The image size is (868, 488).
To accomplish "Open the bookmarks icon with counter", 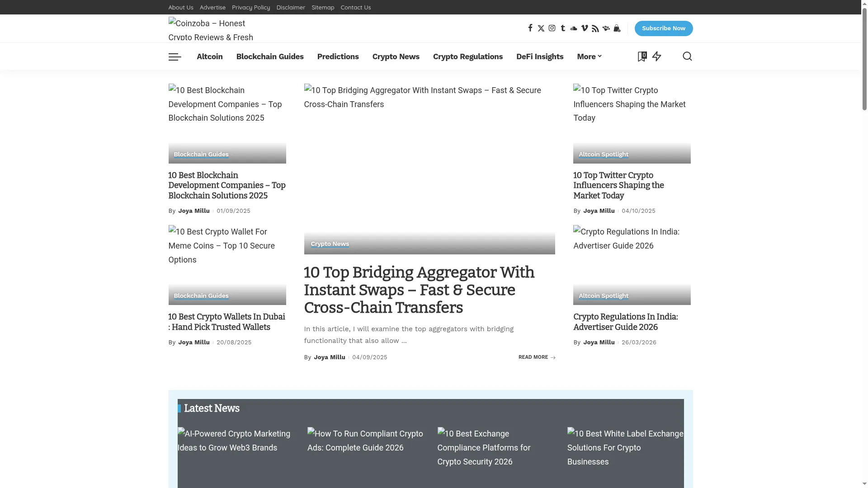I will 642,56.
